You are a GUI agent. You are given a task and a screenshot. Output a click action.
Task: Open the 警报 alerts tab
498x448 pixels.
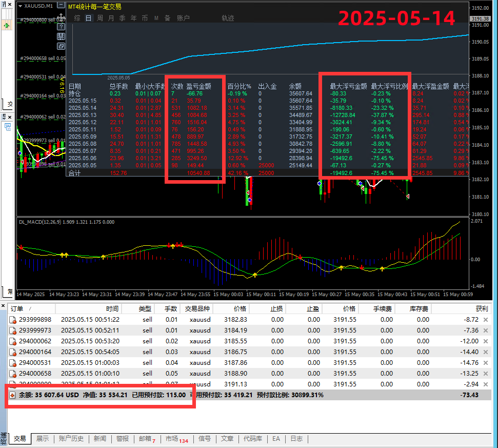click(123, 439)
